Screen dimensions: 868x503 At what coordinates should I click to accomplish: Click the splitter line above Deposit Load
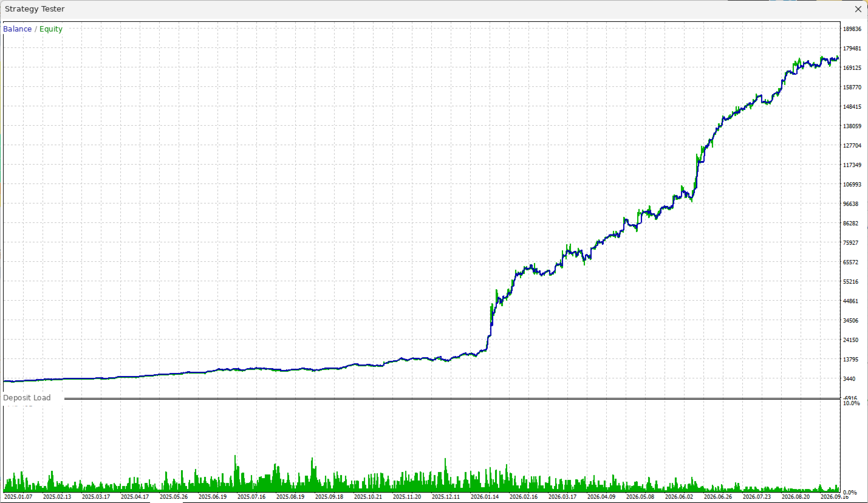coord(452,399)
